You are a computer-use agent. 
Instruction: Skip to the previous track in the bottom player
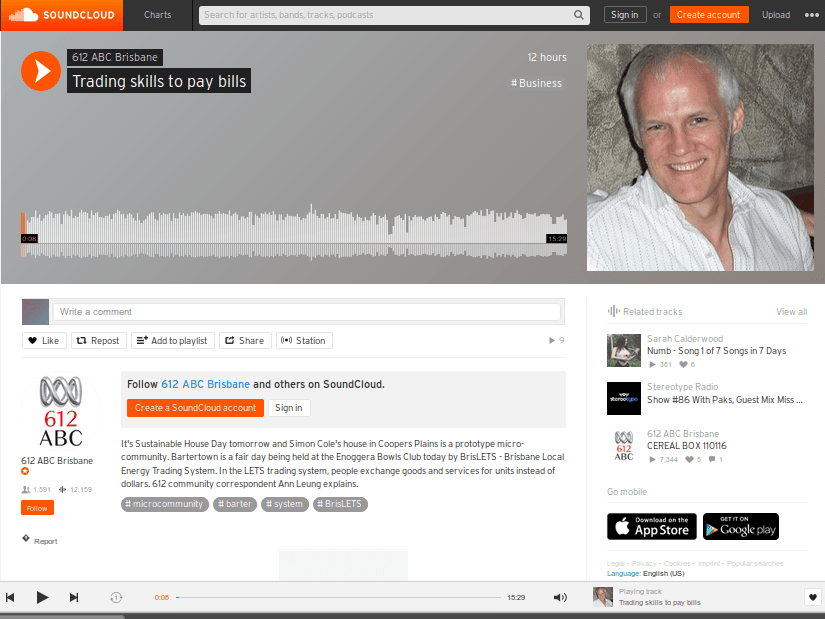click(10, 597)
